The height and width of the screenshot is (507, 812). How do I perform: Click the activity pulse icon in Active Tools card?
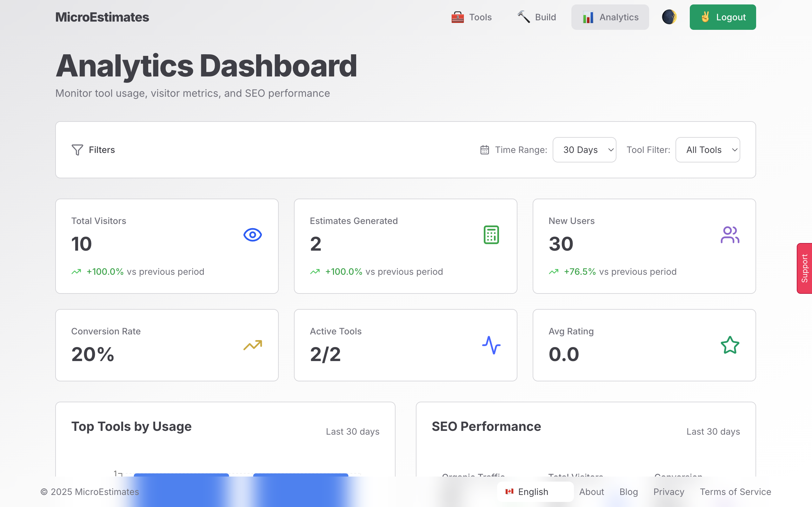pos(491,345)
